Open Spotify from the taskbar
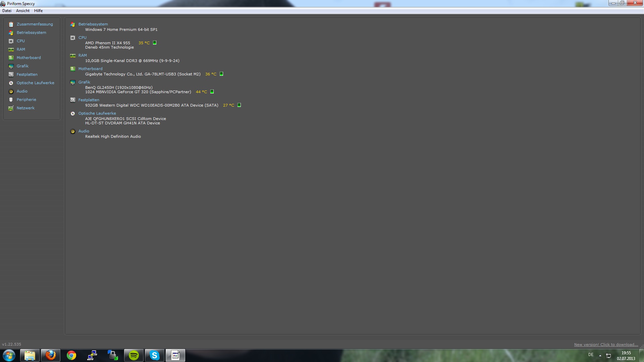The image size is (644, 362). 134,355
